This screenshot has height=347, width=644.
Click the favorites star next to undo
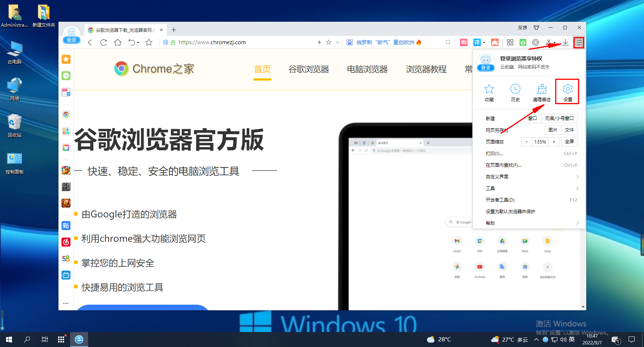[x=149, y=42]
